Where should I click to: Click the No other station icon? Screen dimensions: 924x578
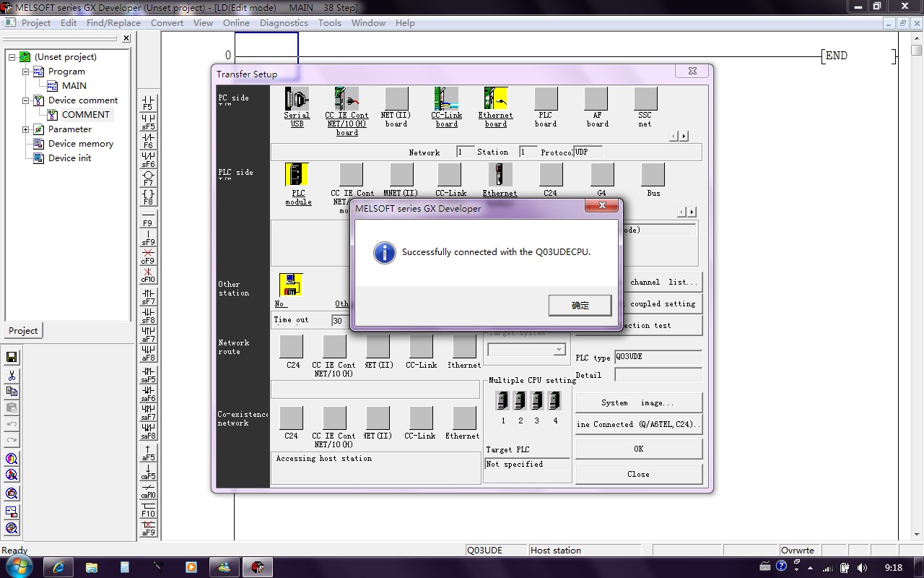(x=290, y=285)
